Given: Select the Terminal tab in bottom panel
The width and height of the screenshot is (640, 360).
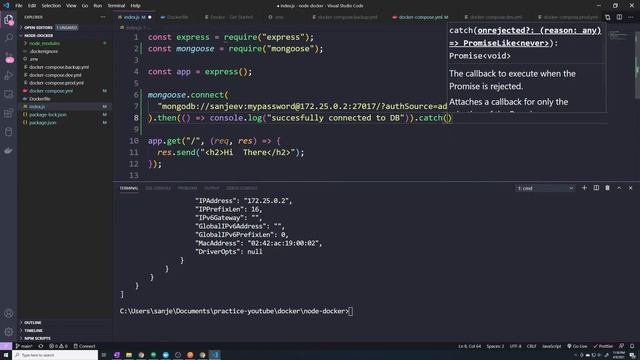Looking at the screenshot, I should 129,188.
